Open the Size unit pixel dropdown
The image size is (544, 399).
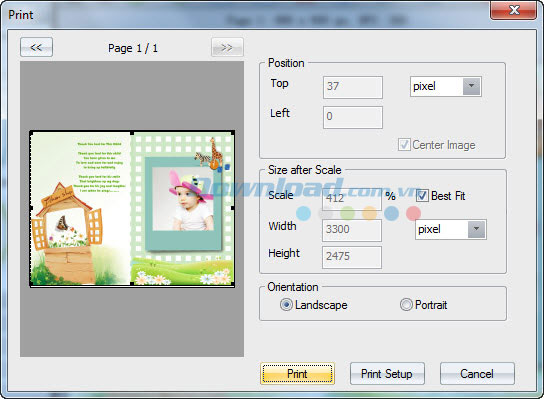tap(451, 229)
